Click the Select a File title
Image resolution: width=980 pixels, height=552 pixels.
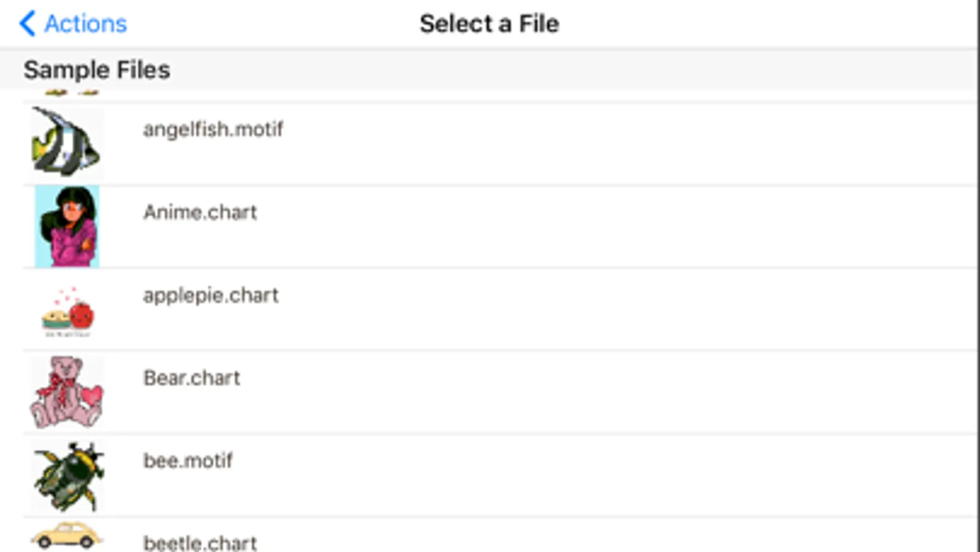click(x=489, y=24)
